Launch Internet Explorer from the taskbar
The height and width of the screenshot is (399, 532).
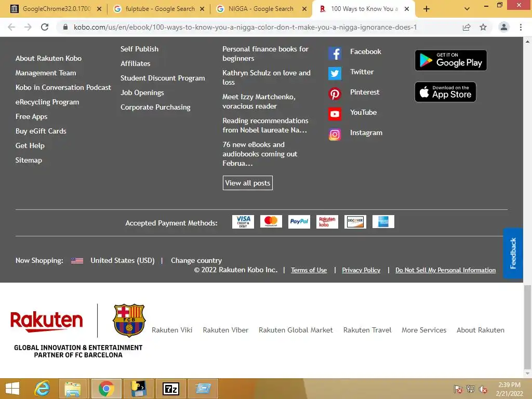[43, 389]
